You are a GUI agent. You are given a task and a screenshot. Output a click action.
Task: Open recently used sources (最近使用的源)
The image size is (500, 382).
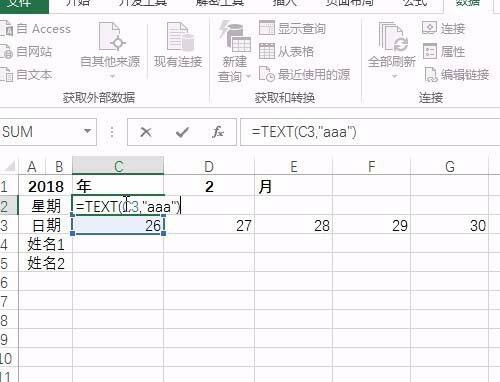[x=304, y=74]
